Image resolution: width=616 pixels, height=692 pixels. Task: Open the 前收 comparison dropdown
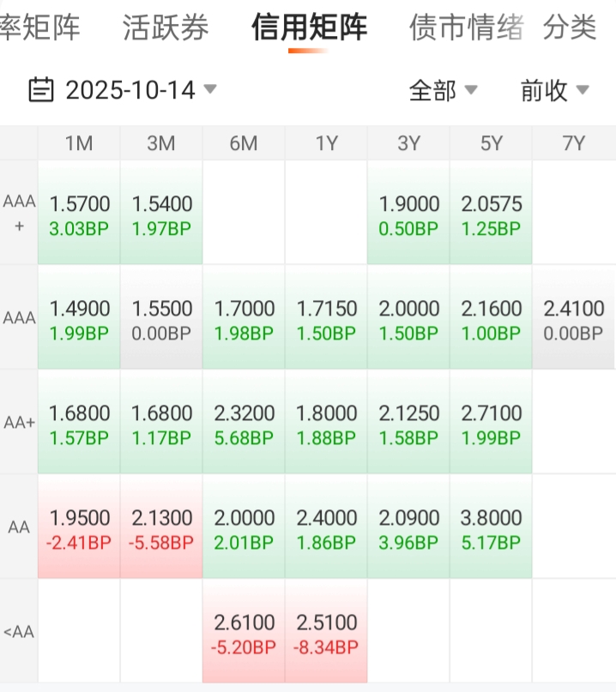tap(554, 89)
